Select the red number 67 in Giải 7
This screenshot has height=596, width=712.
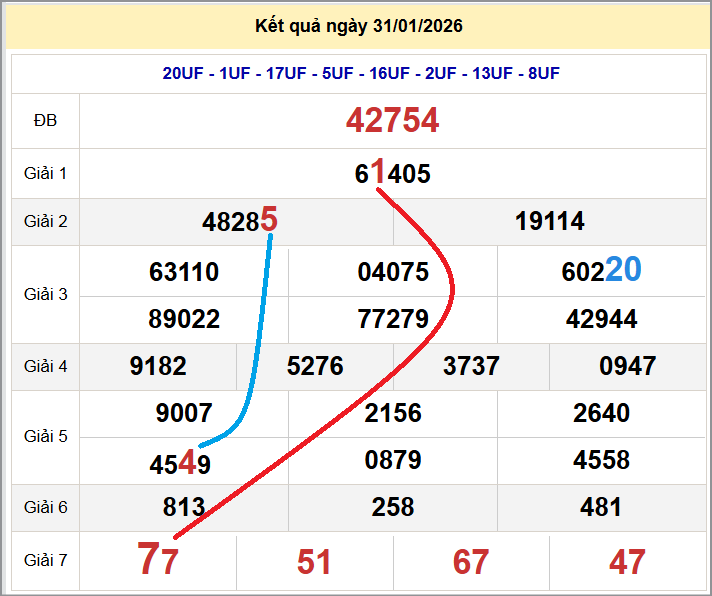pos(471,562)
